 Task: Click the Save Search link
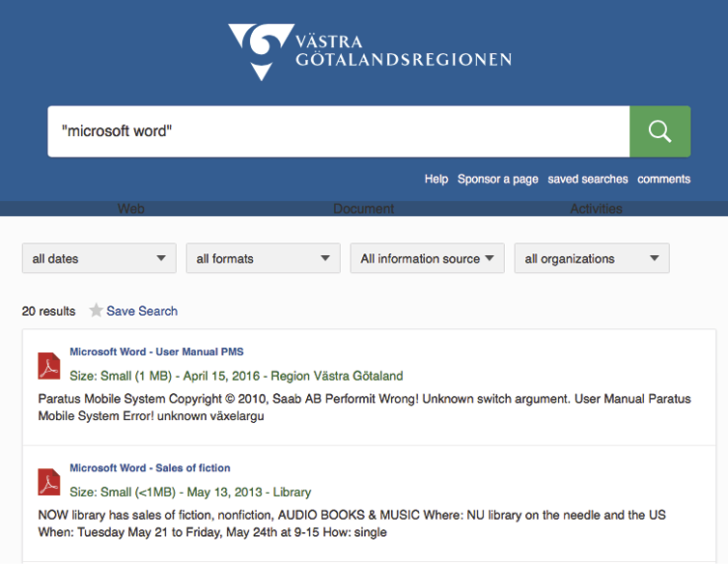click(142, 311)
